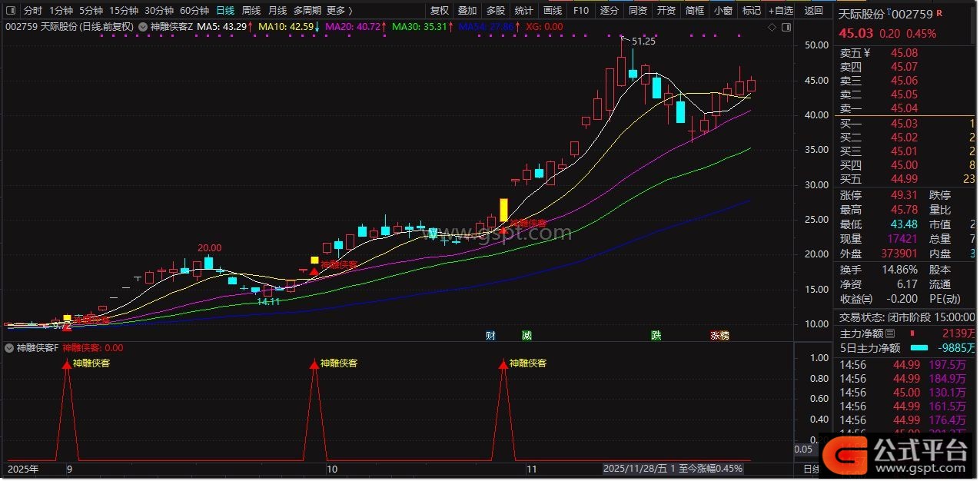Image resolution: width=980 pixels, height=481 pixels.
Task: Select the 60分钟 period tab
Action: [x=194, y=11]
